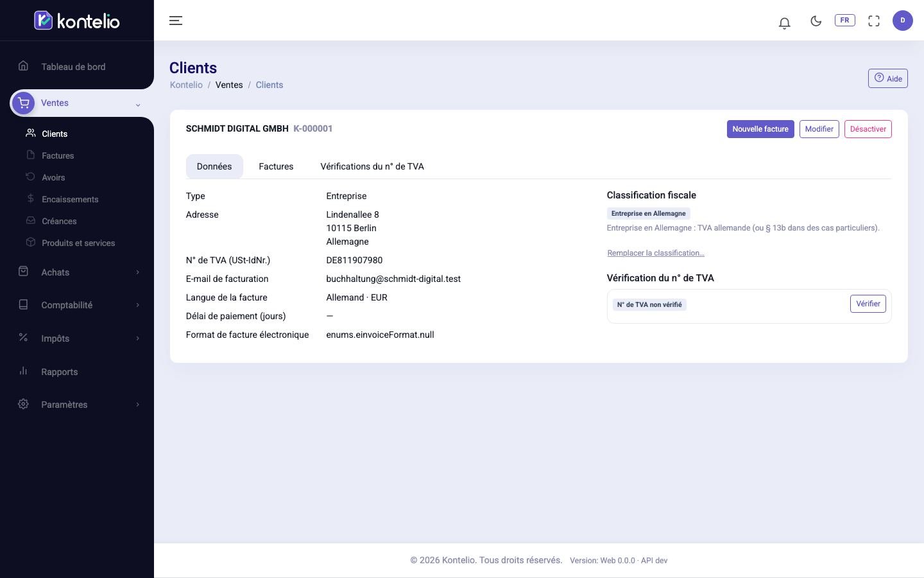Select the Données tab
This screenshot has height=578, width=924.
click(x=214, y=166)
